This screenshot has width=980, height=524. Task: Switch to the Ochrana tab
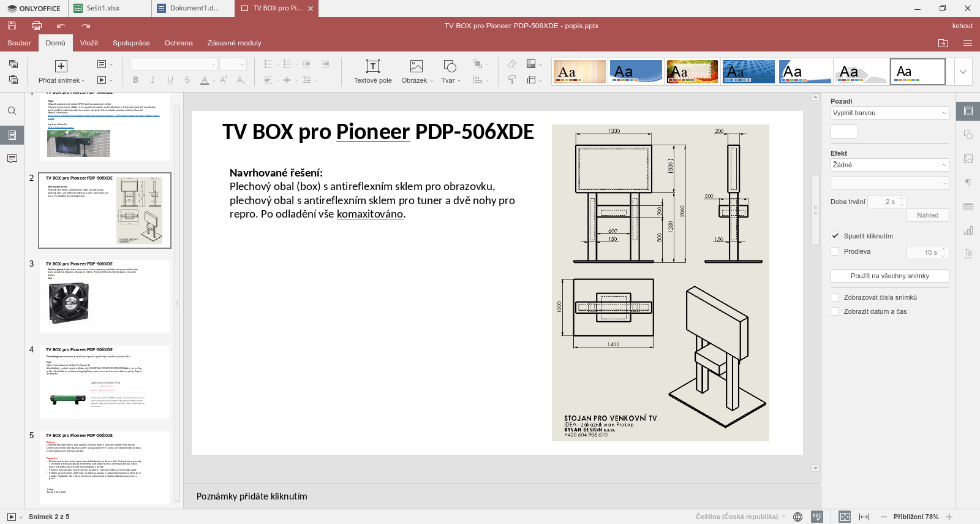178,43
